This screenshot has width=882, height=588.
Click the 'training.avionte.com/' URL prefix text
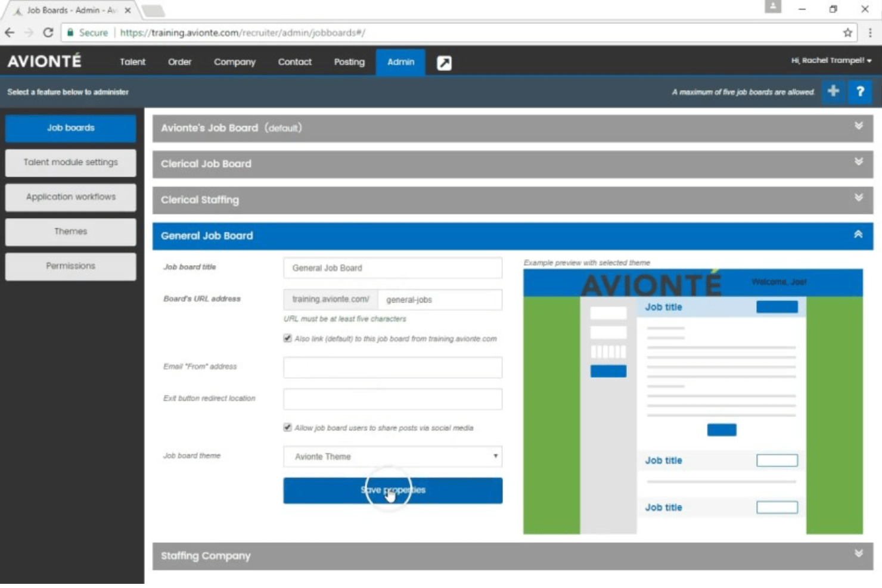tap(331, 299)
